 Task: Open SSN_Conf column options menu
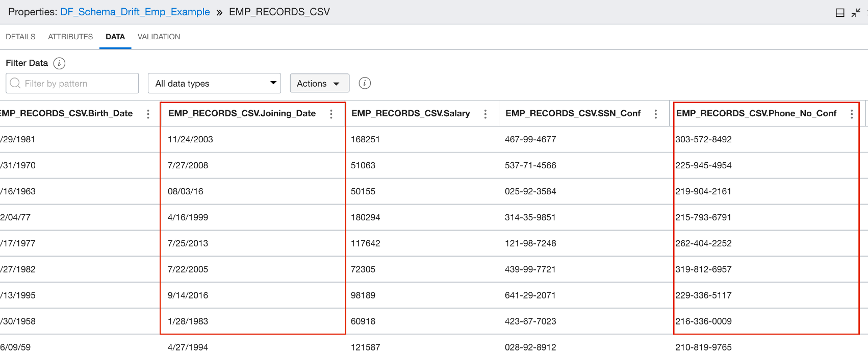(x=655, y=114)
